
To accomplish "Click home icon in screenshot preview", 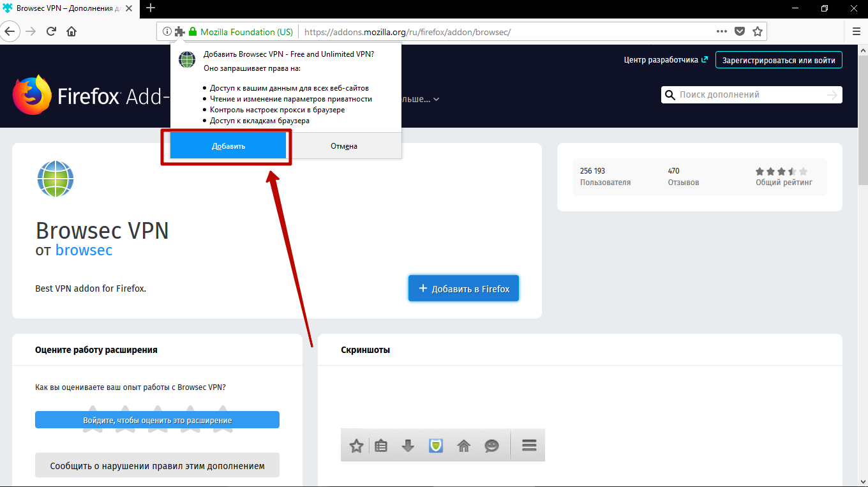I will pyautogui.click(x=464, y=446).
